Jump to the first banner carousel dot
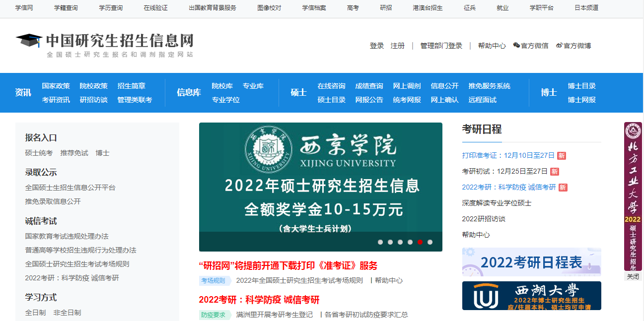Image resolution: width=644 pixels, height=321 pixels. tap(380, 242)
